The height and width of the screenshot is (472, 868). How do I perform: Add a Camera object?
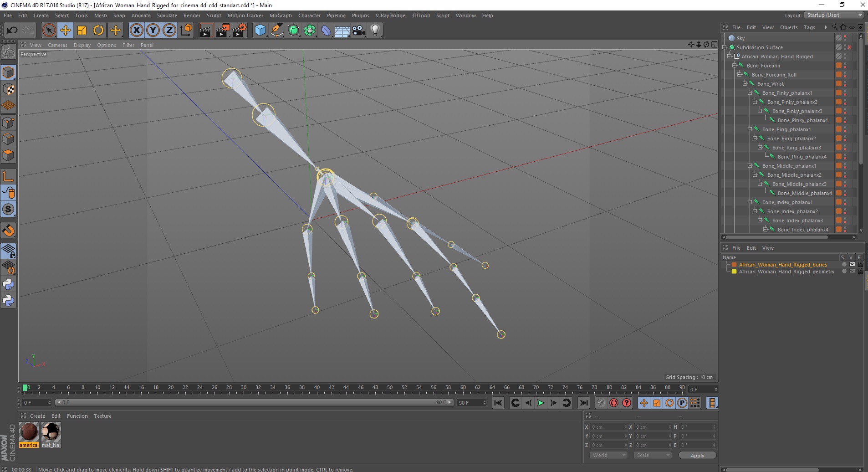click(x=359, y=30)
